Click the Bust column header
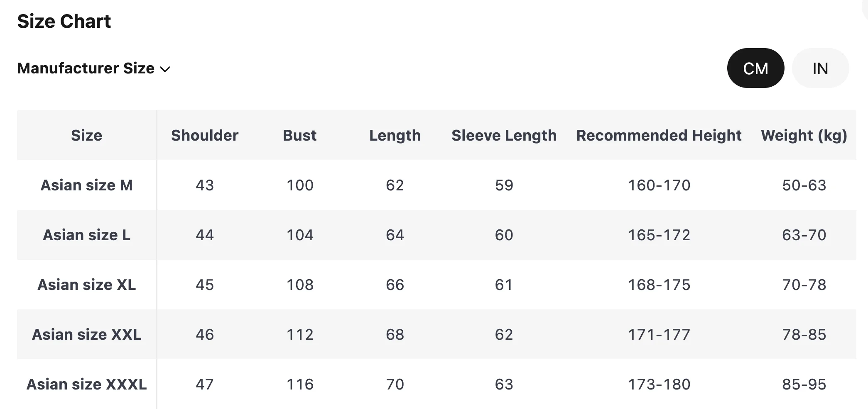This screenshot has height=409, width=868. (299, 136)
